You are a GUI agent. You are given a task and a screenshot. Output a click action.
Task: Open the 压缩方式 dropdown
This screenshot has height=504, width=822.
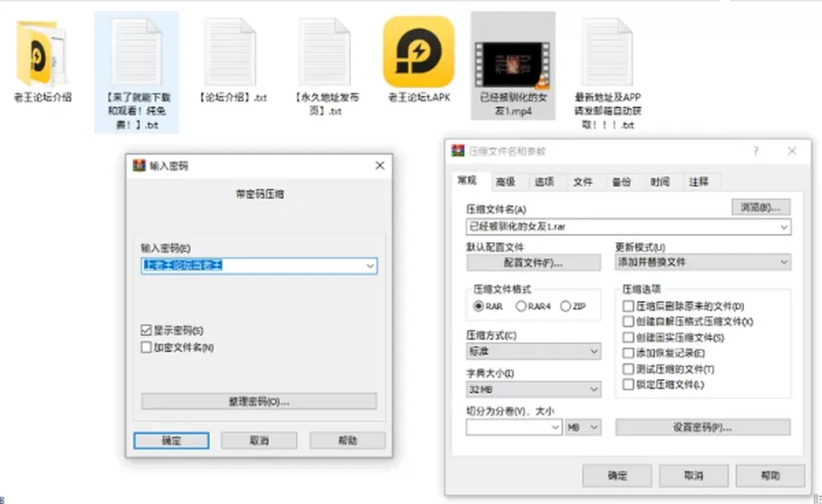pyautogui.click(x=533, y=351)
